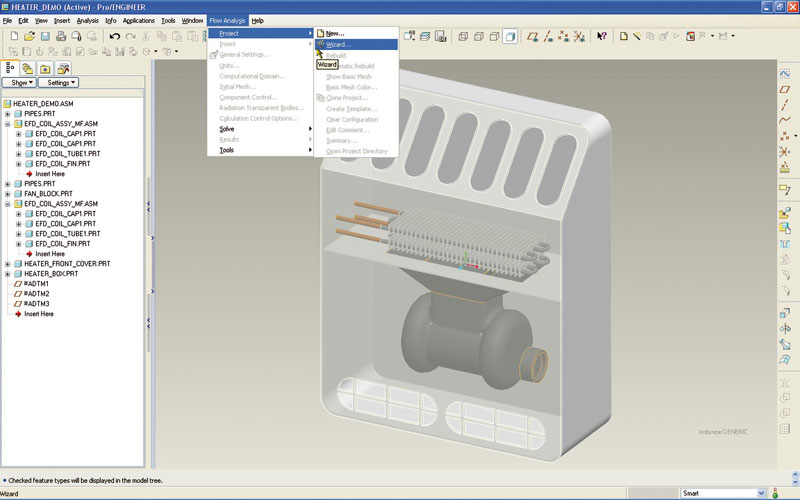Open the Show dropdown in model tree
This screenshot has width=800, height=500.
[19, 82]
